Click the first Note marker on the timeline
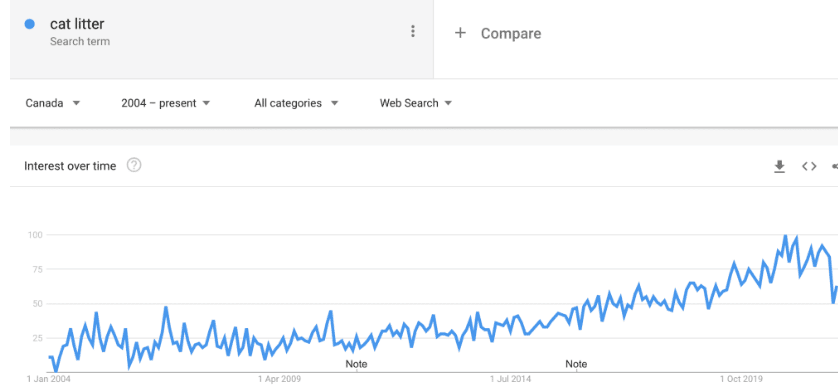 356,364
